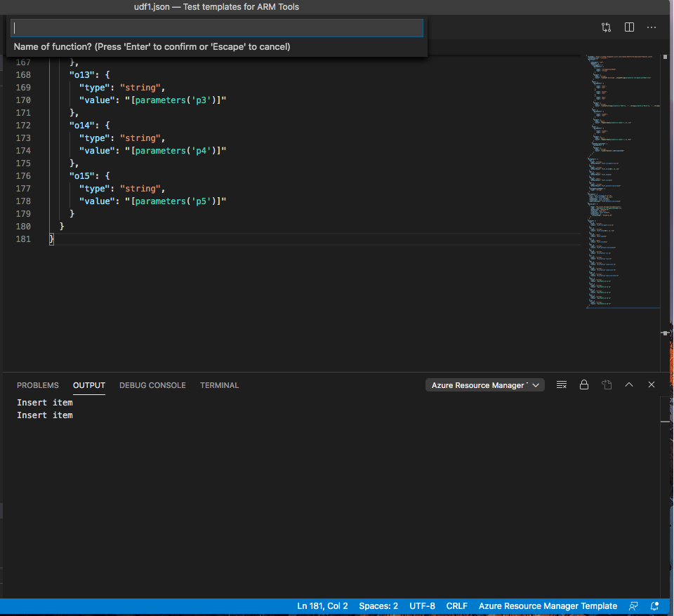The height and width of the screenshot is (616, 674).
Task: Change line ending by clicking CRLF
Action: pos(456,605)
